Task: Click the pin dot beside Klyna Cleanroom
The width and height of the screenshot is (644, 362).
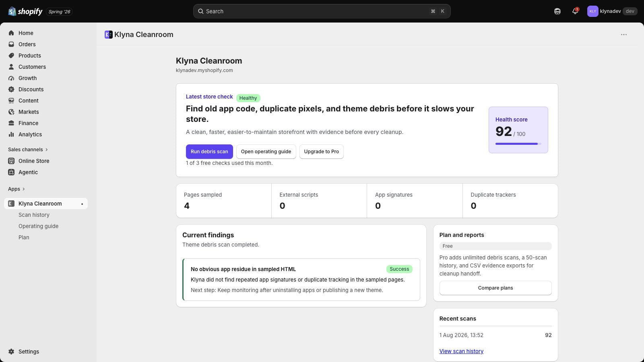Action: [x=82, y=204]
